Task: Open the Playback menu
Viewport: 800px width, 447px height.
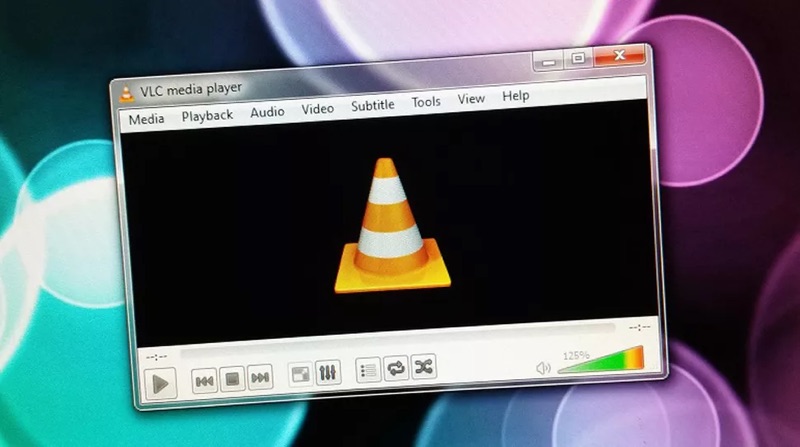Action: click(x=207, y=116)
